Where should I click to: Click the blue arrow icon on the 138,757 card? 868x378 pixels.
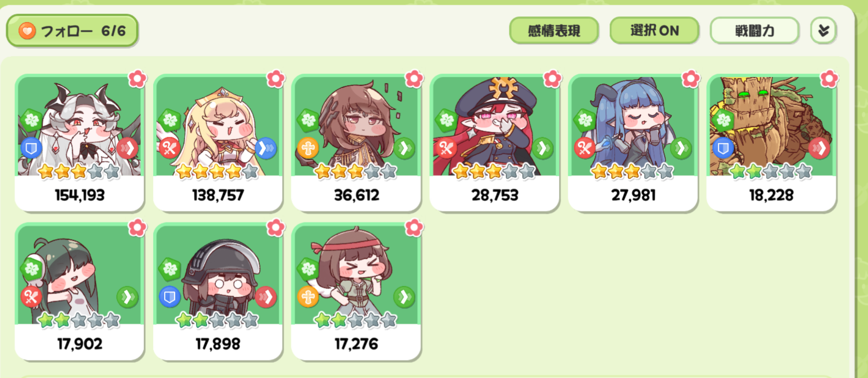[266, 148]
